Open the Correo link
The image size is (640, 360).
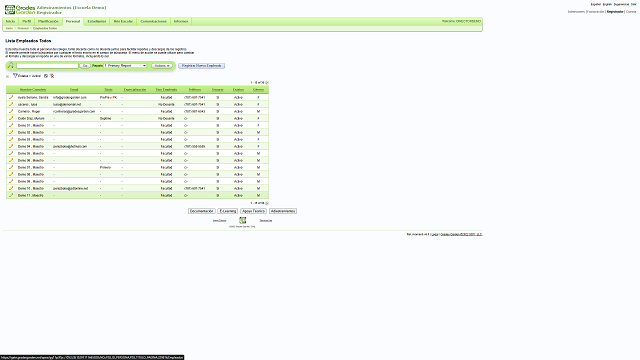[x=631, y=12]
